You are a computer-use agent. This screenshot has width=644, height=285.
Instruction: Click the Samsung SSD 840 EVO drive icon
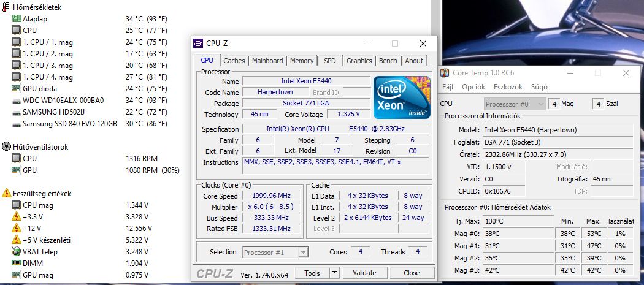tap(17, 124)
